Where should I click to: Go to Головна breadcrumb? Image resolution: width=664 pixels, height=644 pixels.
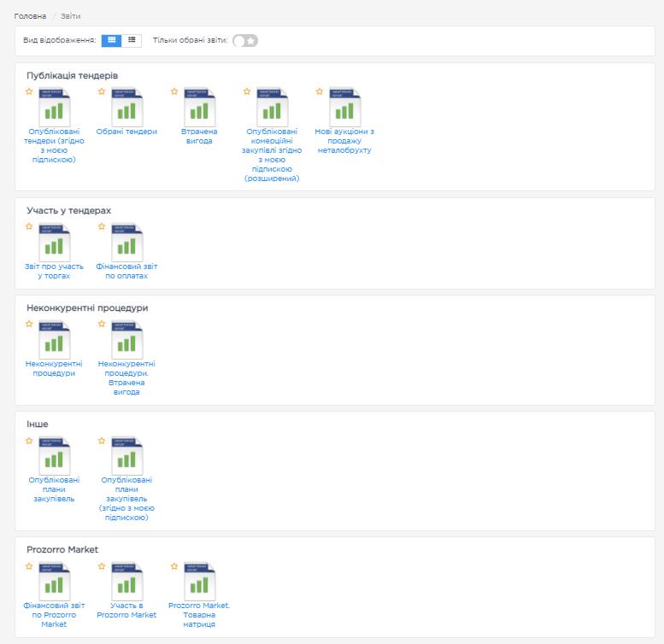30,16
